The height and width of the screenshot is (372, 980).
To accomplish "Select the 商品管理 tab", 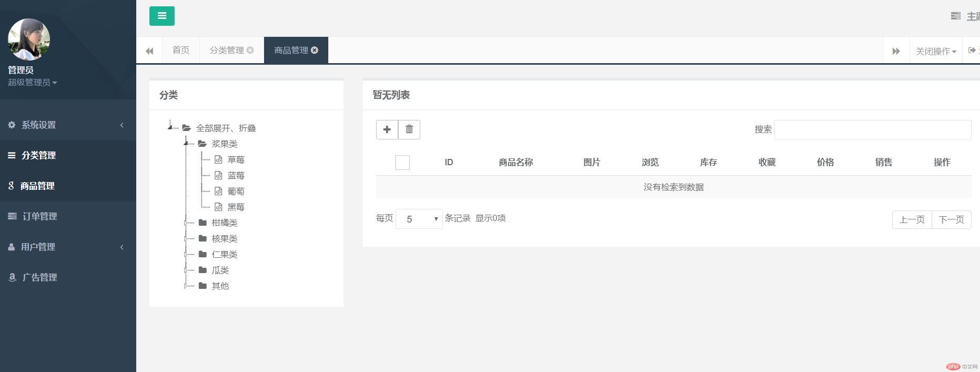I will coord(291,50).
